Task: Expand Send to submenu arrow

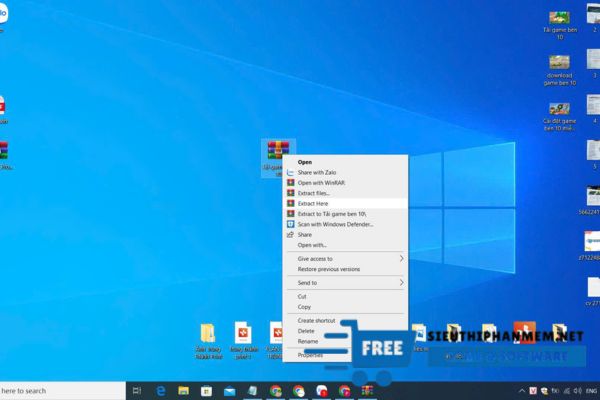Action: coord(402,283)
